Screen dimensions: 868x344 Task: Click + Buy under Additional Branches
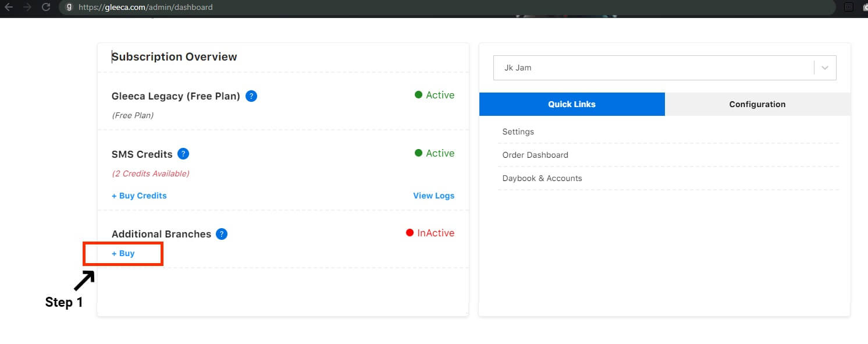[123, 254]
